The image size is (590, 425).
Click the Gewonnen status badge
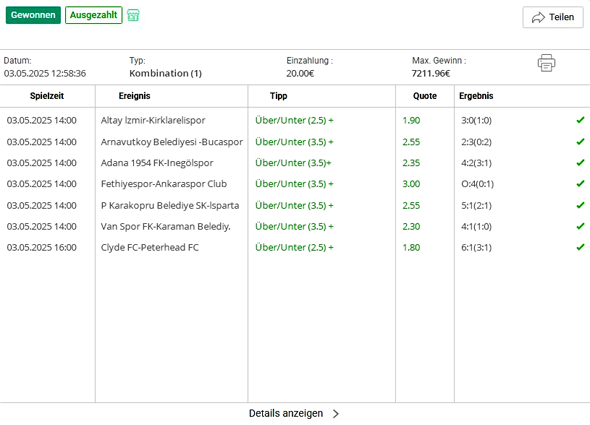point(33,15)
